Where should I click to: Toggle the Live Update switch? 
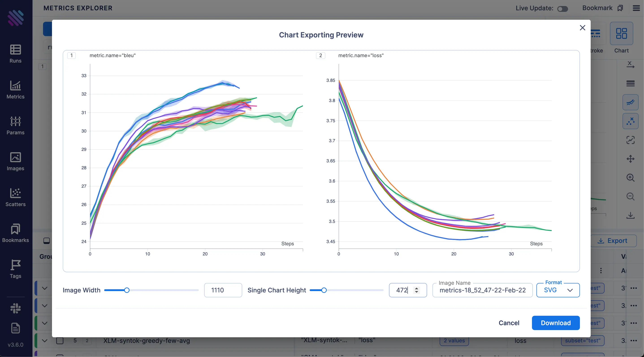click(x=562, y=9)
